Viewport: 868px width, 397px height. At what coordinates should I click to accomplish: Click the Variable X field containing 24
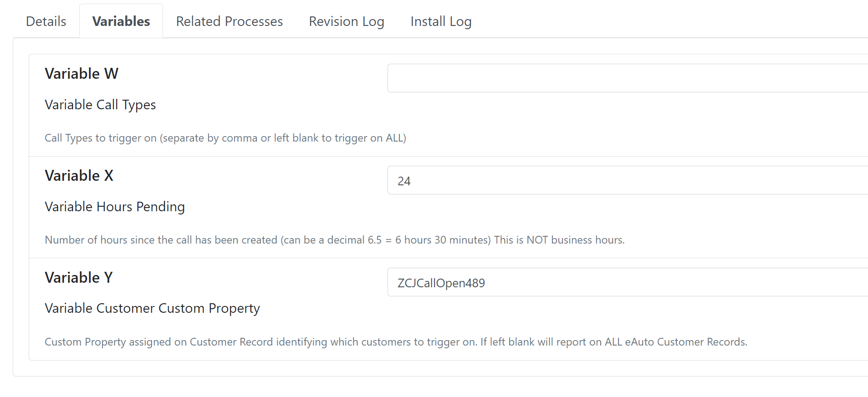pyautogui.click(x=628, y=180)
